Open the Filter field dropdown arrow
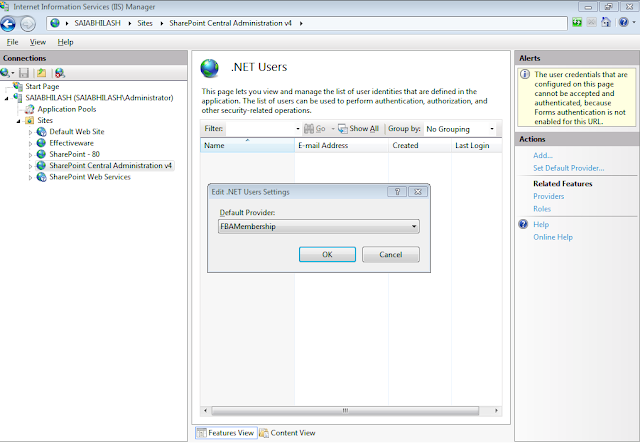640x443 pixels. click(298, 129)
